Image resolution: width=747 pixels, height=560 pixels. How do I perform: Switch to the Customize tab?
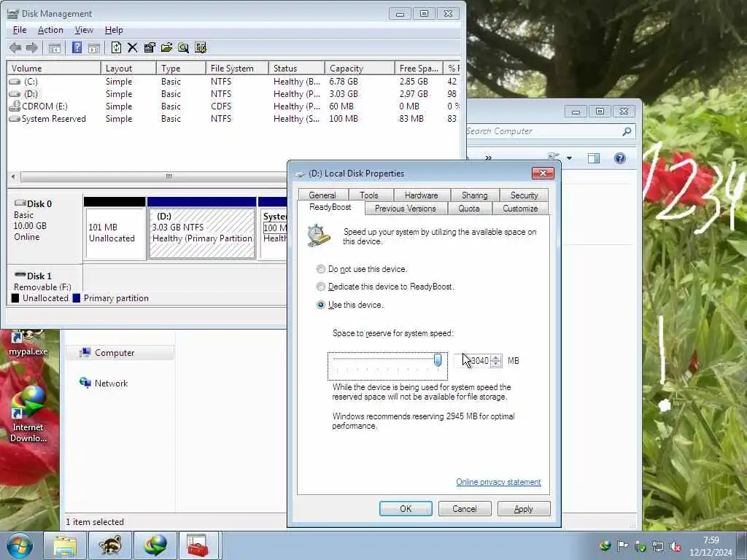point(520,209)
